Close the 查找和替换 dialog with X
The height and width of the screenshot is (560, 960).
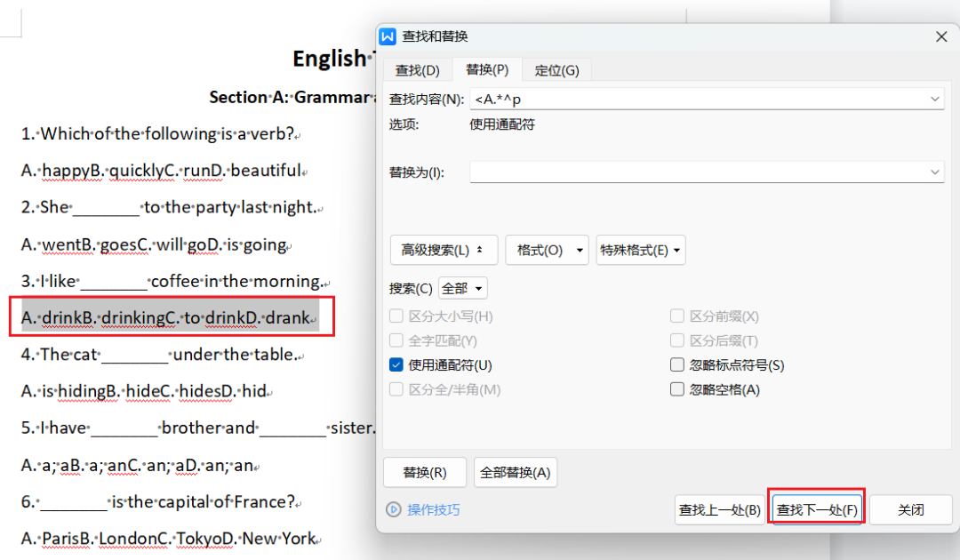(941, 36)
